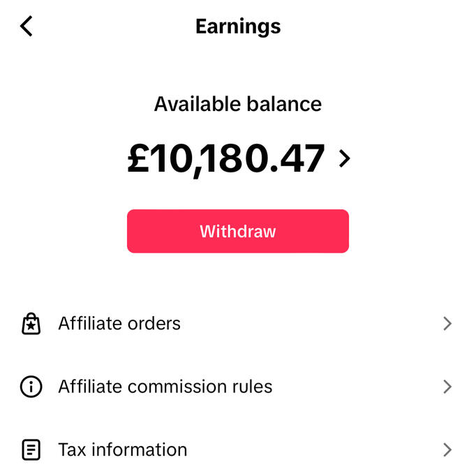476x476 pixels.
Task: Tap the Earnings page title
Action: pos(238,27)
